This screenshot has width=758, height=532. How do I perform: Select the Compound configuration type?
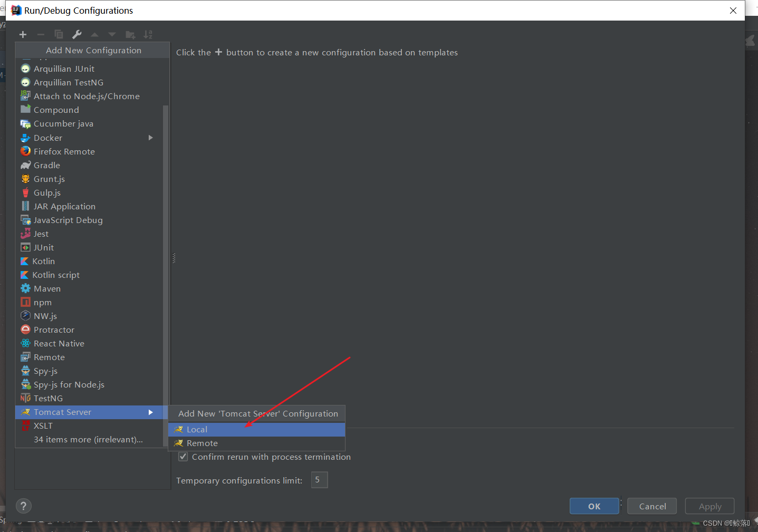[x=89, y=110]
